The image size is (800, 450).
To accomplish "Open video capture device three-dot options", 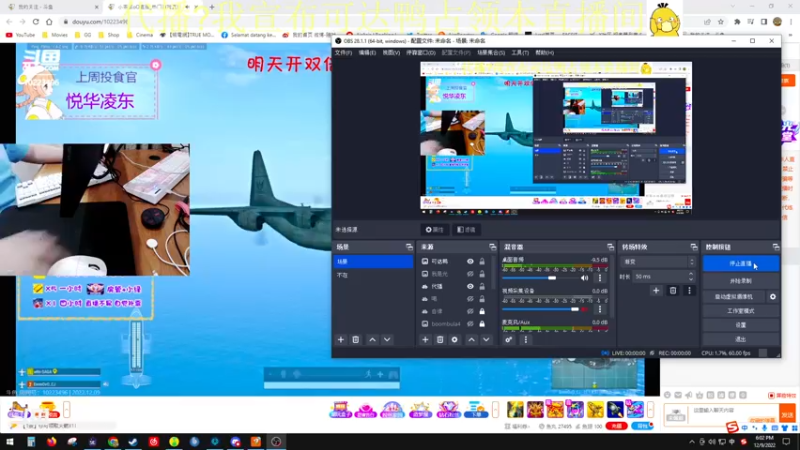I will (x=600, y=309).
